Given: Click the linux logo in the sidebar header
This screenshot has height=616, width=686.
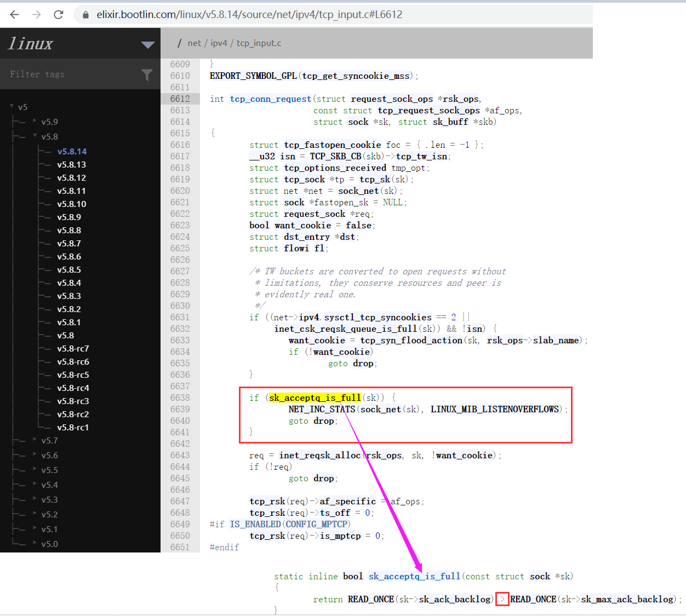Looking at the screenshot, I should tap(30, 43).
